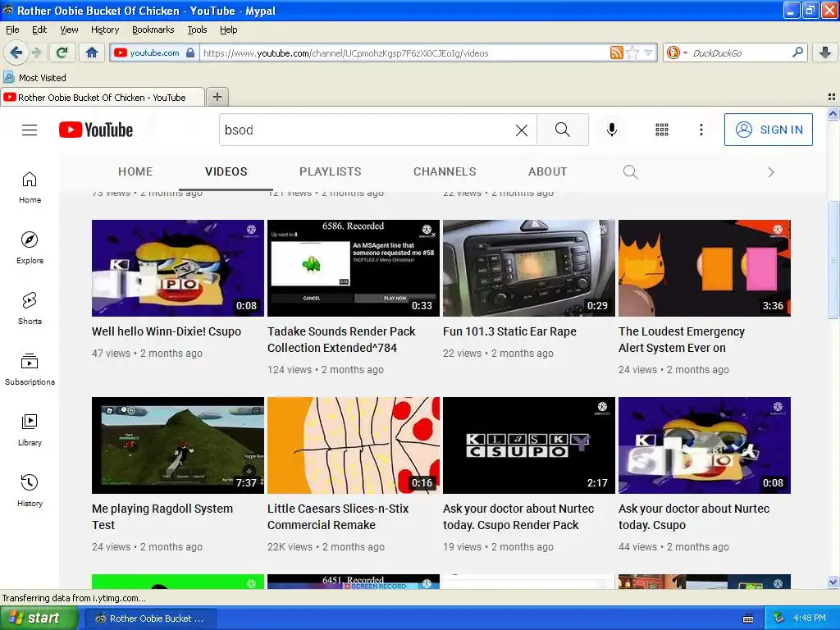Open the File menu
The image size is (840, 630).
tap(12, 30)
